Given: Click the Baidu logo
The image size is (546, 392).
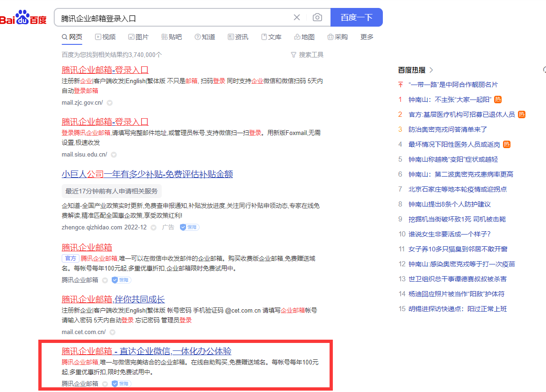Looking at the screenshot, I should click(23, 17).
